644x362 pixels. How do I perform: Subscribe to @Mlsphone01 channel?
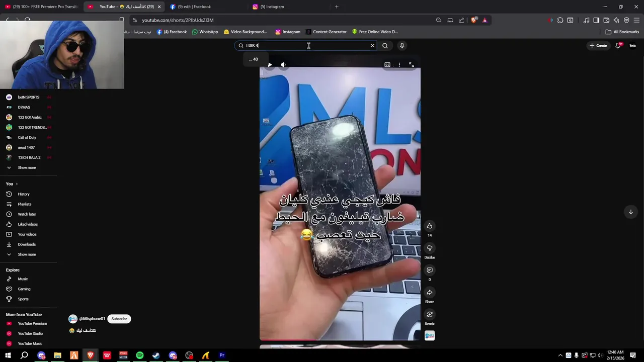pos(119,319)
